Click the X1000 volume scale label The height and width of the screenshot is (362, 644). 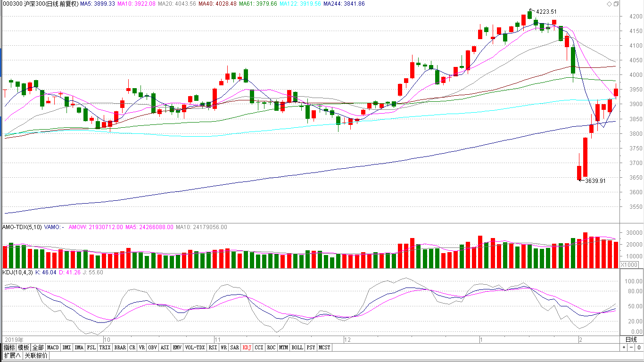point(628,264)
